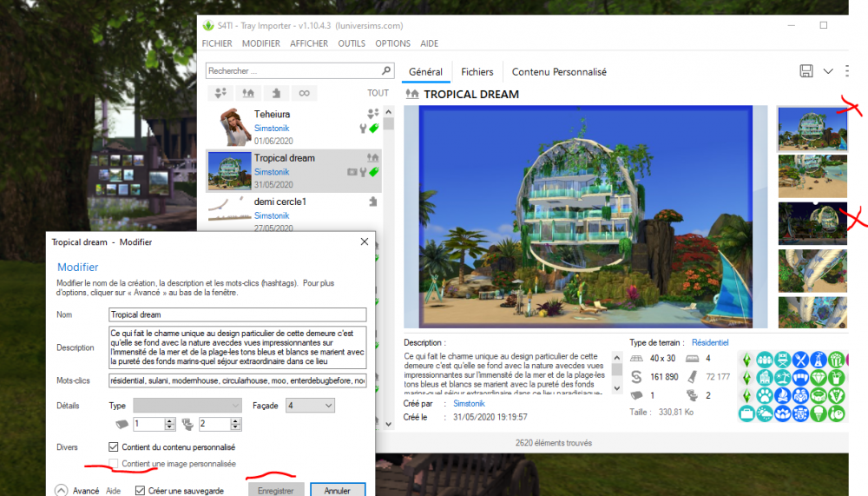This screenshot has width=868, height=496.
Task: Filter the list by lots icon
Action: pos(248,93)
